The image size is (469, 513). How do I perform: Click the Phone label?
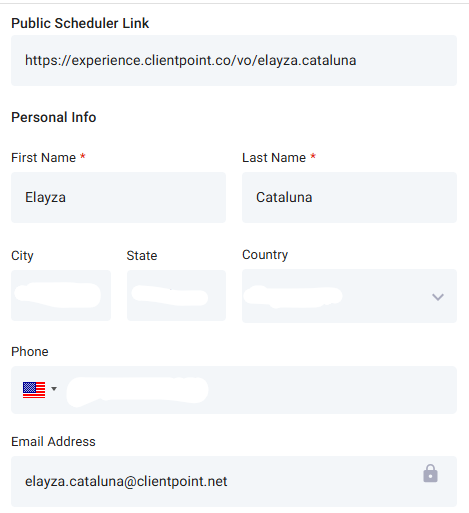[30, 352]
